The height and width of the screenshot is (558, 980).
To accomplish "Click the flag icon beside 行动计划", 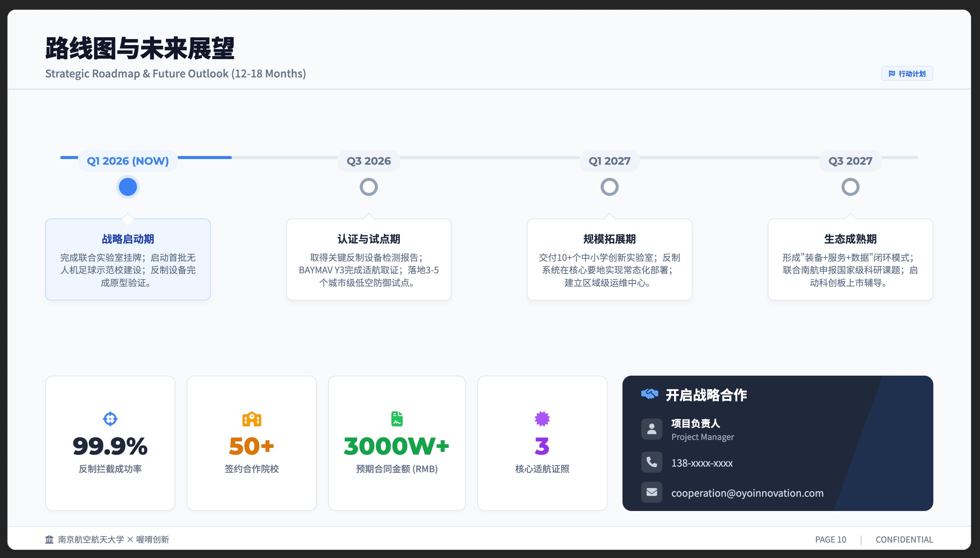I will [x=892, y=74].
